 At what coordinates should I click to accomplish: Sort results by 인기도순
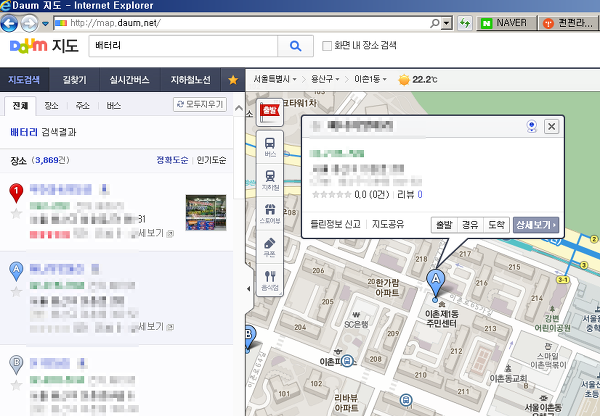211,160
